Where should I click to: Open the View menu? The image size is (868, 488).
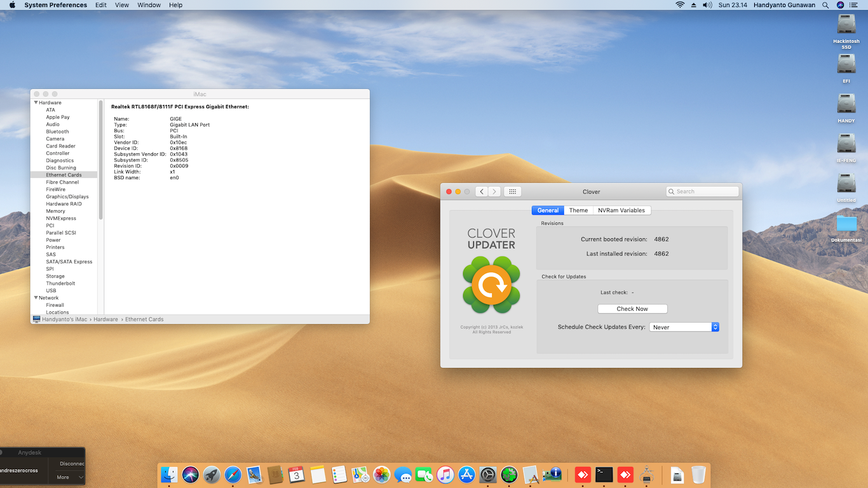(122, 5)
